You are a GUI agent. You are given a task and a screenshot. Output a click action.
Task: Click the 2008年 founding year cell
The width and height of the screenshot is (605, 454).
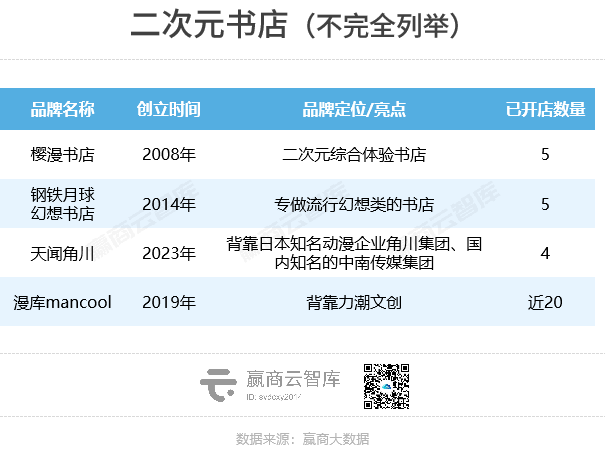169,155
